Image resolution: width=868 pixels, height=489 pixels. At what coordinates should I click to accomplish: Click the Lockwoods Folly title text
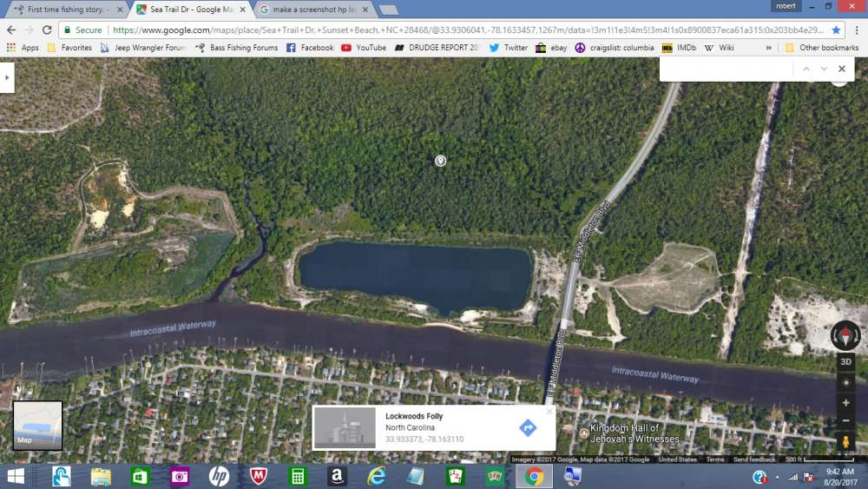pos(414,416)
